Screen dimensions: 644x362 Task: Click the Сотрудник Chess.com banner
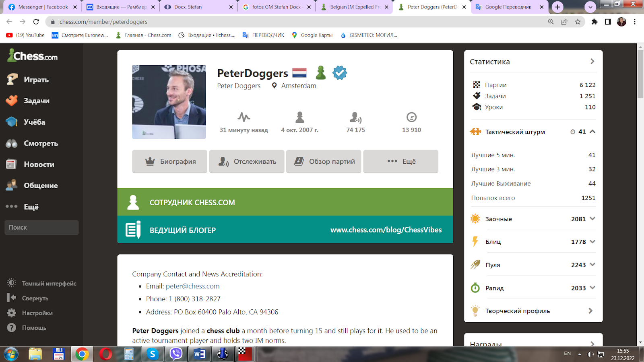click(x=285, y=202)
